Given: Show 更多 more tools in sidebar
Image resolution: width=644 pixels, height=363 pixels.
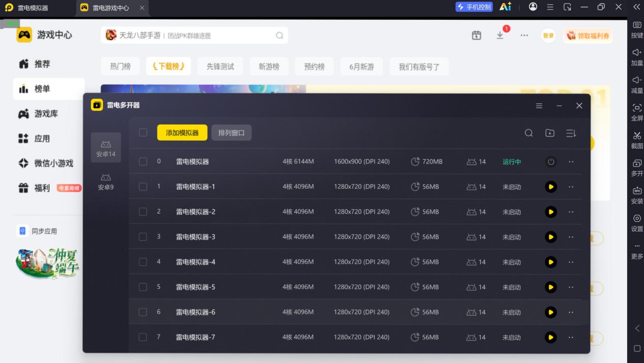Looking at the screenshot, I should (x=637, y=251).
